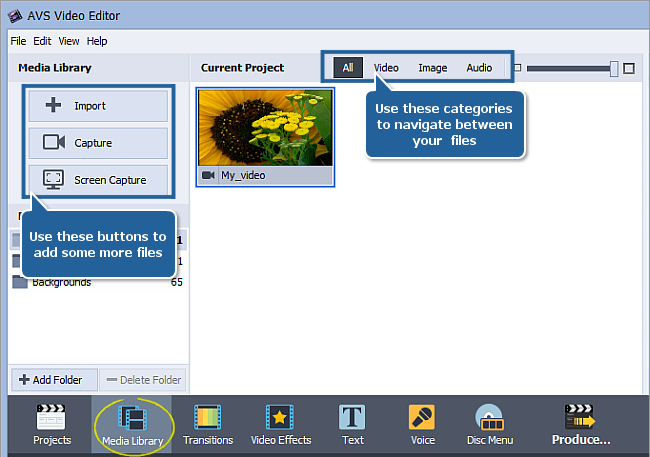Select the Backgrounds folder
650x457 pixels.
[98, 282]
